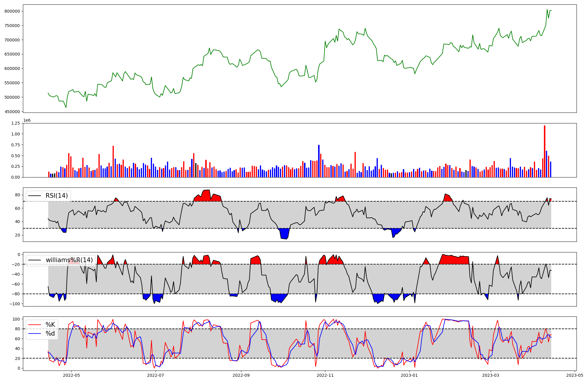
Task: Click the 2023-05 x-axis date label
Action: point(575,375)
